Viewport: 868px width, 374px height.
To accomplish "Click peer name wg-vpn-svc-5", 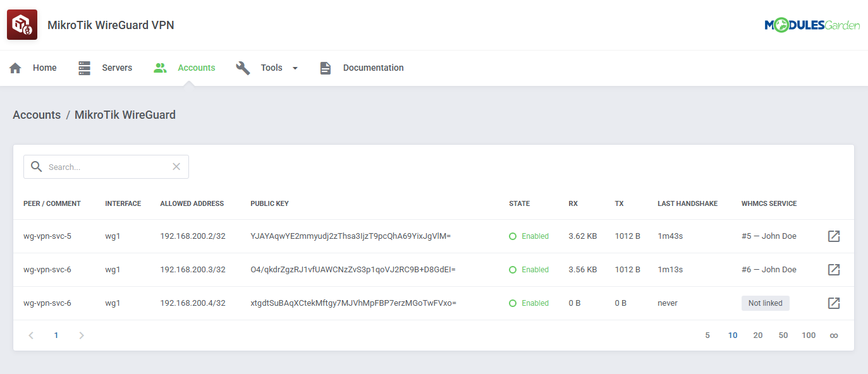I will [x=47, y=236].
